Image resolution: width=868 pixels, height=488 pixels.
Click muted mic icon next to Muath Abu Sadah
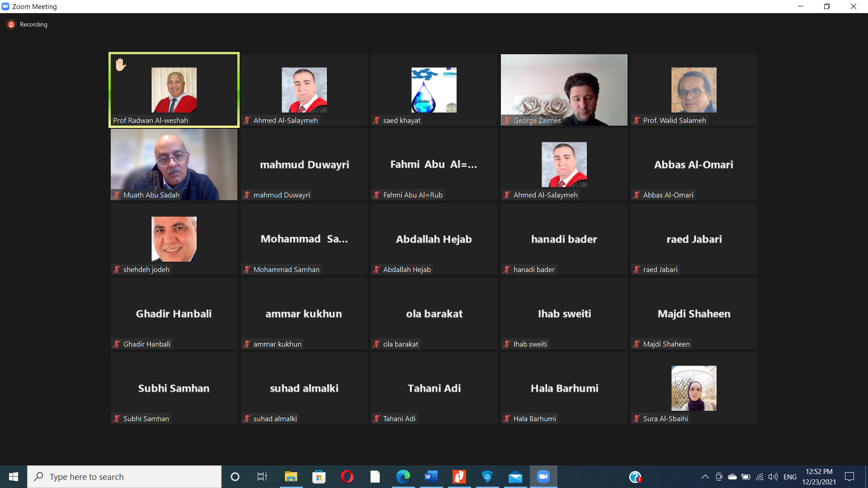tap(117, 195)
